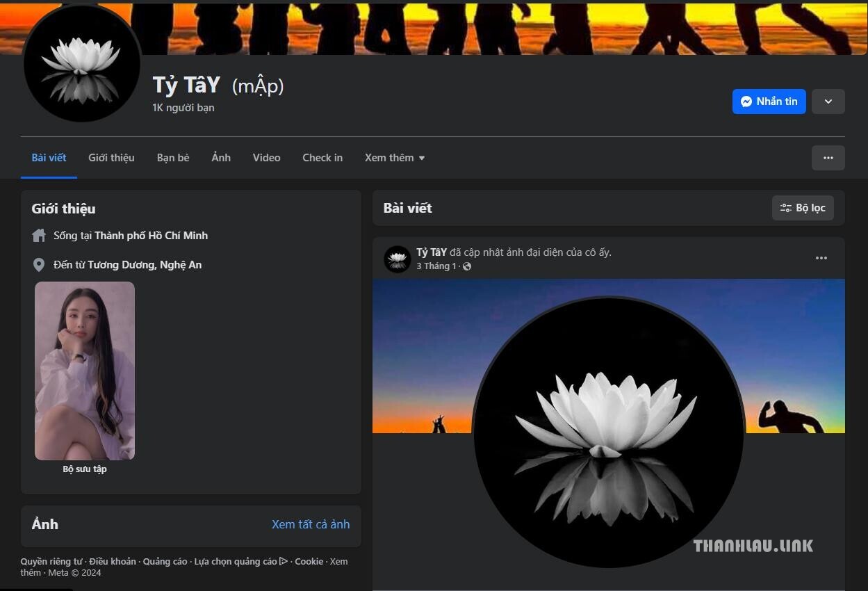Click the lotus profile picture at top
Viewport: 868px width, 591px height.
(x=82, y=64)
